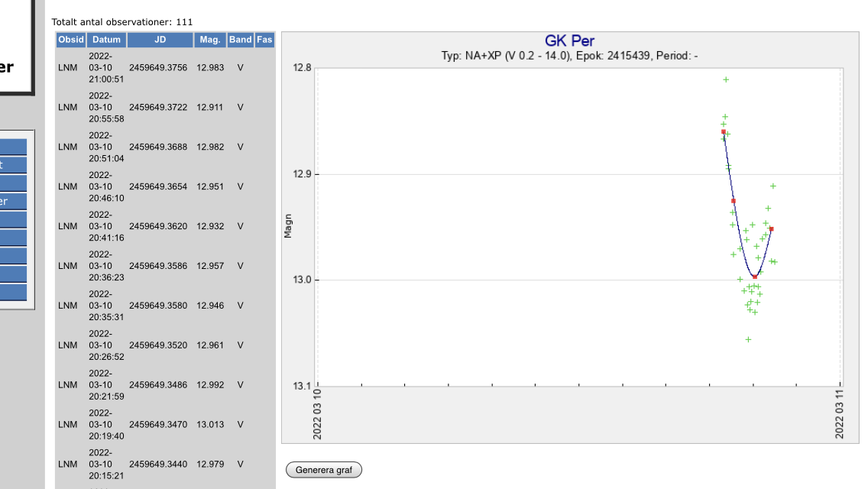Click topmost red marker on fitted curve

pos(724,131)
